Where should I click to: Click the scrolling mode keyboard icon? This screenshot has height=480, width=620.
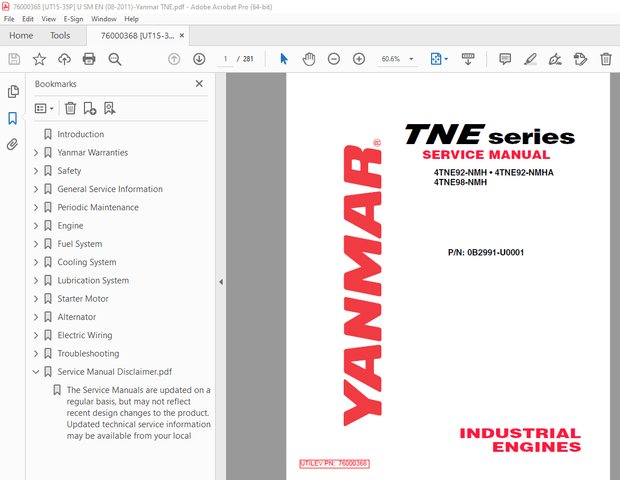pos(468,59)
